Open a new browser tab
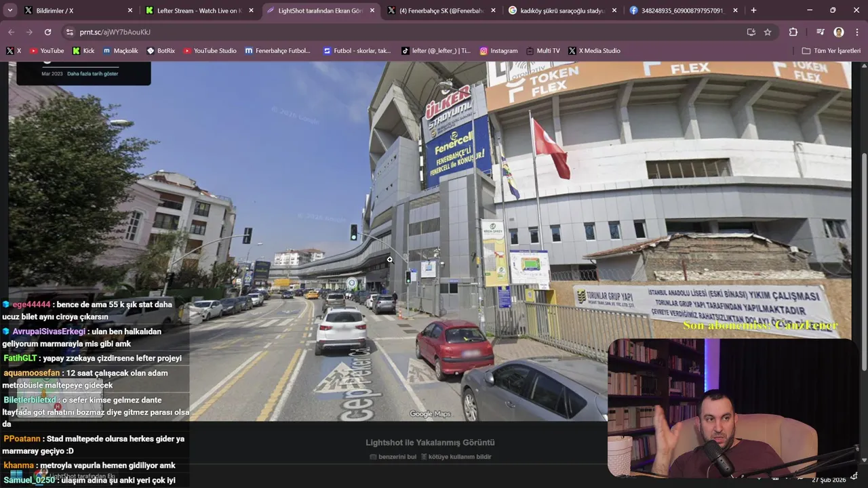This screenshot has height=488, width=868. (753, 10)
